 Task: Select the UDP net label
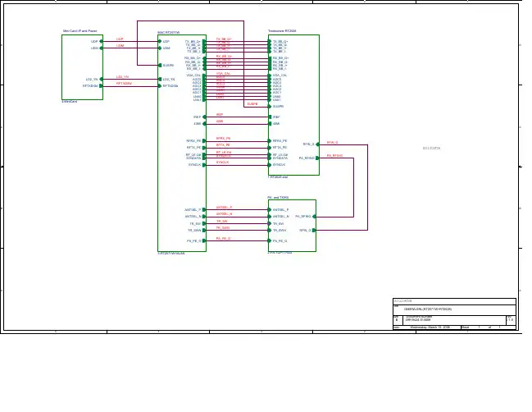(x=120, y=39)
